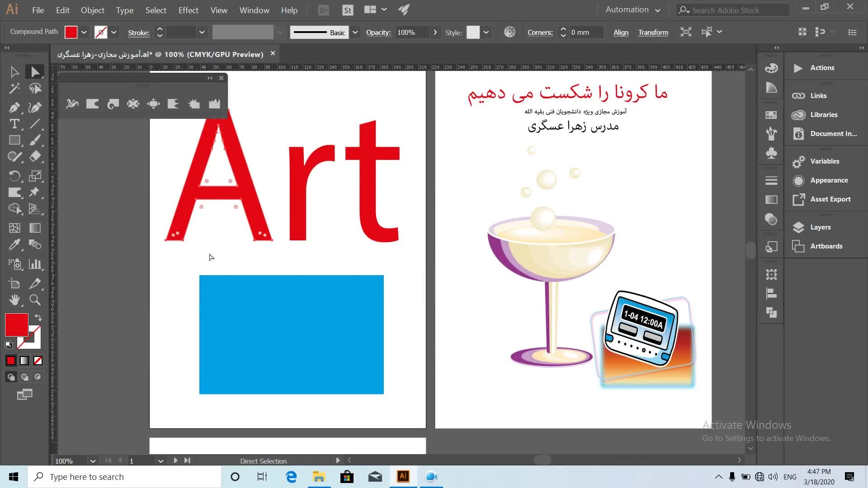Select the Eyedropper tool
The height and width of the screenshot is (488, 868).
point(14,244)
